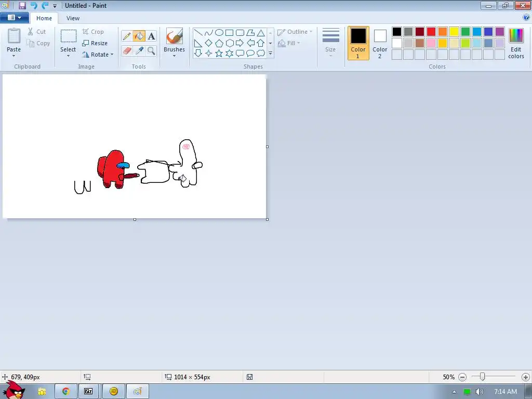Screen dimensions: 532x399
Task: Choose the Five-point star shape
Action: click(219, 54)
